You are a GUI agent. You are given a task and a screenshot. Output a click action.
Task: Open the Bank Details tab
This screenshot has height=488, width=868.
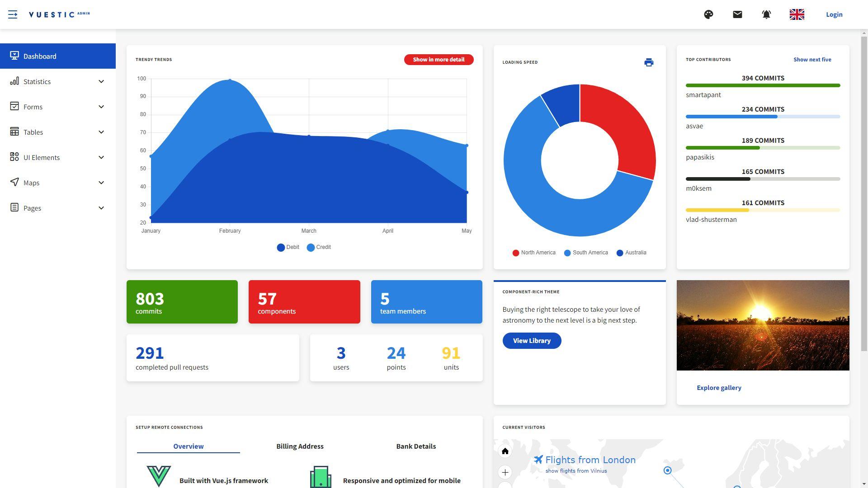click(x=415, y=446)
